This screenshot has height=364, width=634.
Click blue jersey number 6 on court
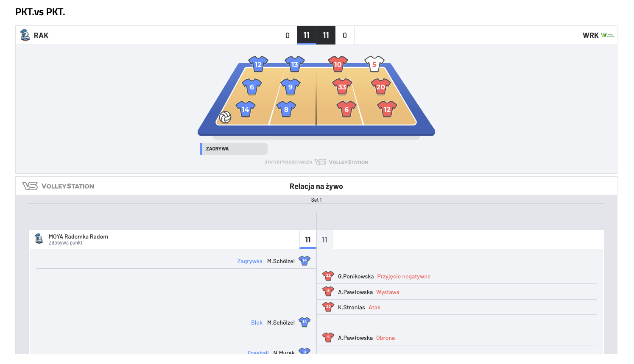[251, 87]
